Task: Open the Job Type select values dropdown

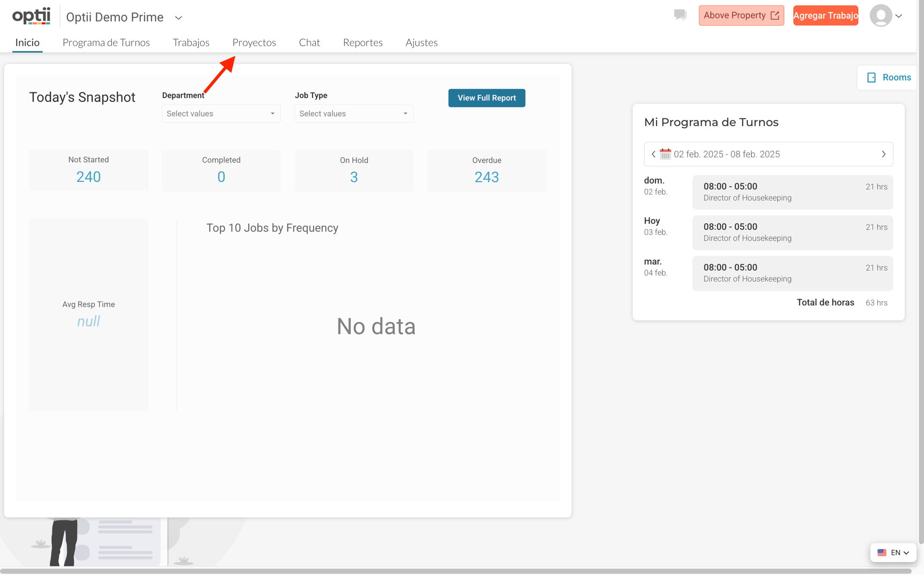Action: pyautogui.click(x=353, y=114)
